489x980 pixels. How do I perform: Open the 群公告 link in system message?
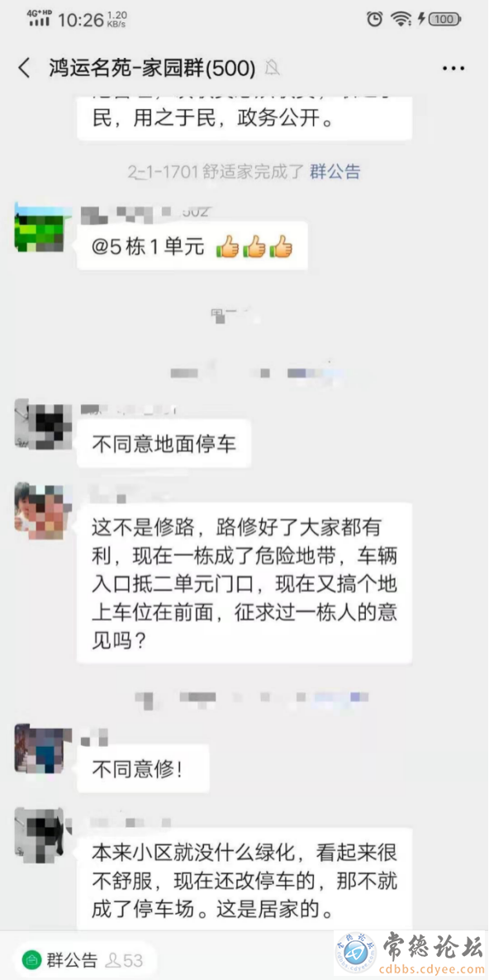(335, 171)
